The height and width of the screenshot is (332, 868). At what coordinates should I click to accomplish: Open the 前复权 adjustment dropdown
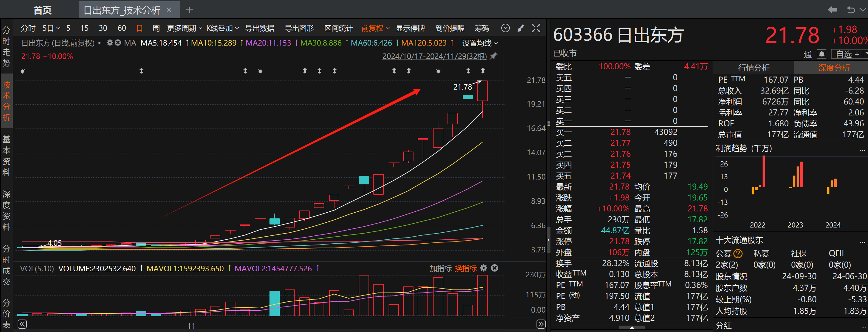click(x=375, y=28)
